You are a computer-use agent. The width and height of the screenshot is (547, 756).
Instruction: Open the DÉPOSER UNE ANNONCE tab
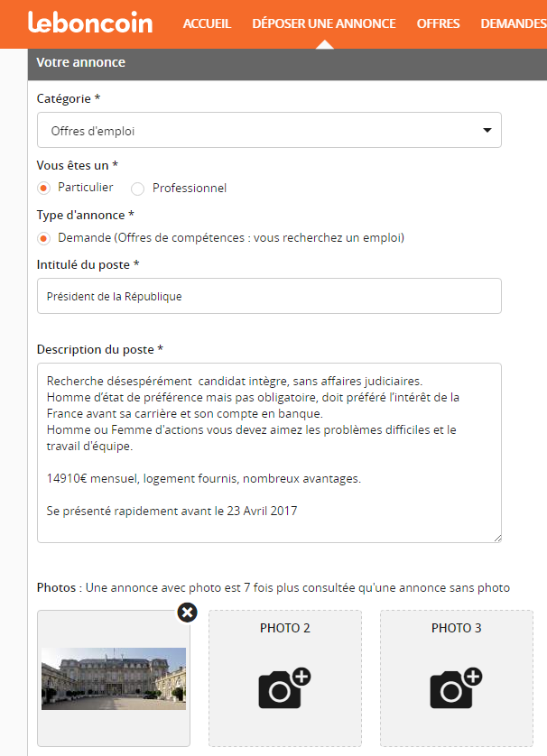pyautogui.click(x=324, y=23)
